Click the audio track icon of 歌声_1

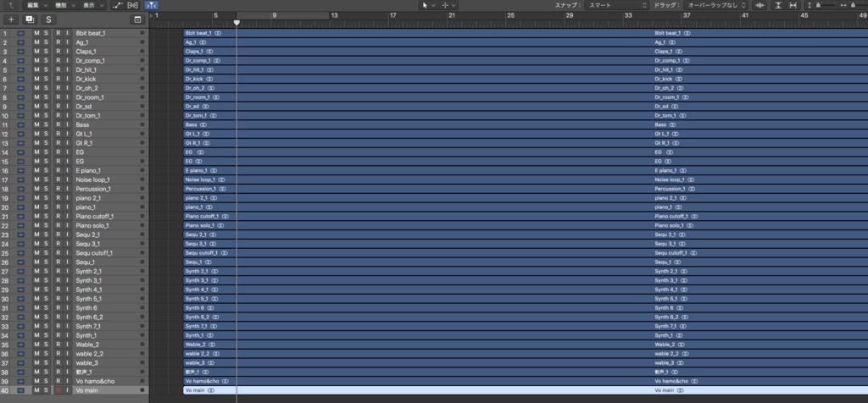click(x=20, y=372)
